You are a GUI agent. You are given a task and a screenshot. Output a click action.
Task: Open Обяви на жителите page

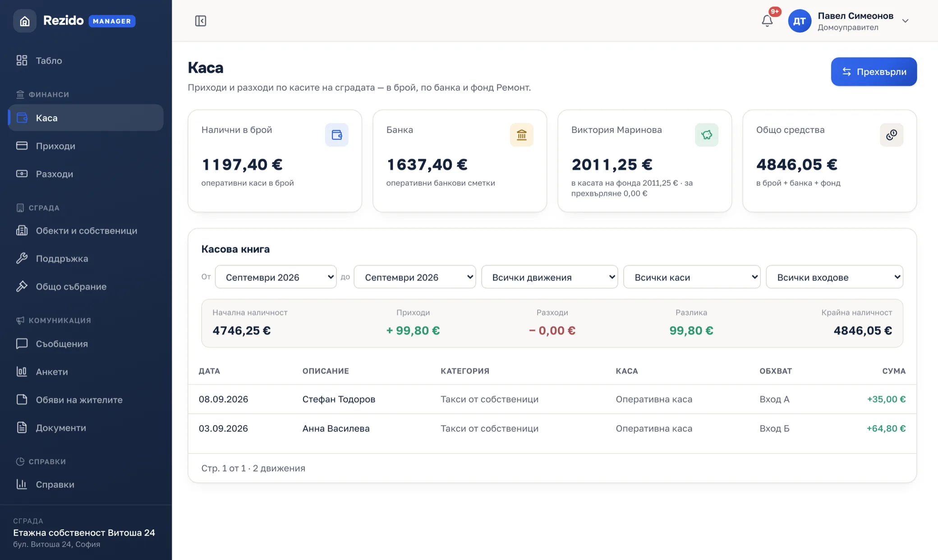86,399
